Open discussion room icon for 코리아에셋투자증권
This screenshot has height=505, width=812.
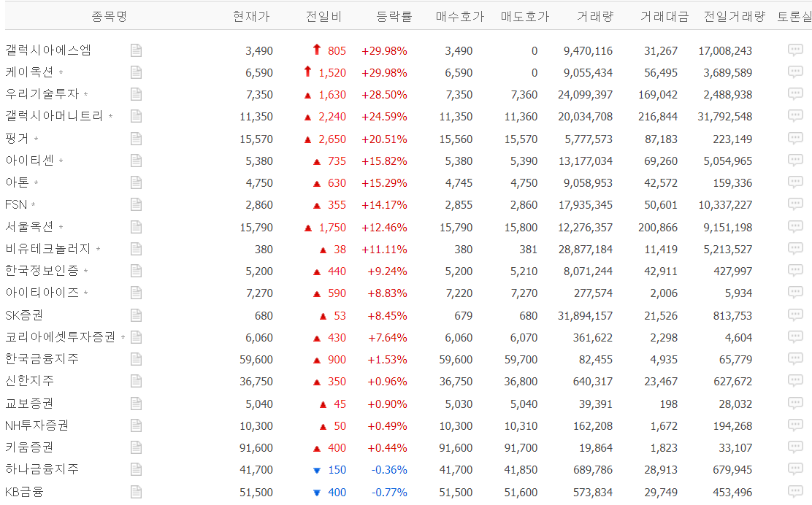(795, 337)
